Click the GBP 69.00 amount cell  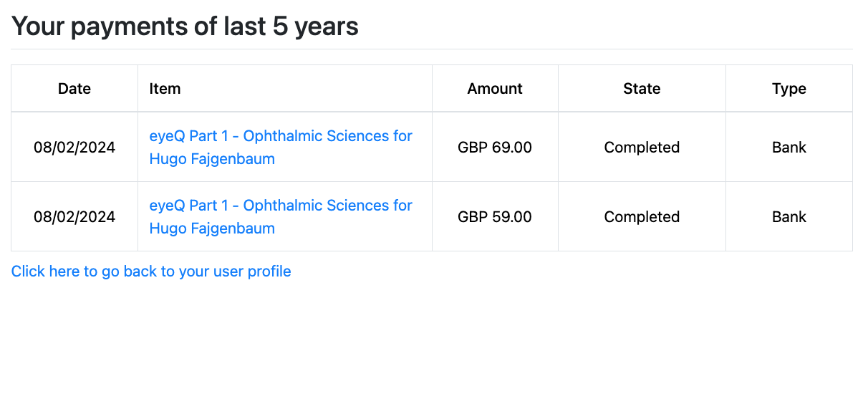tap(495, 148)
